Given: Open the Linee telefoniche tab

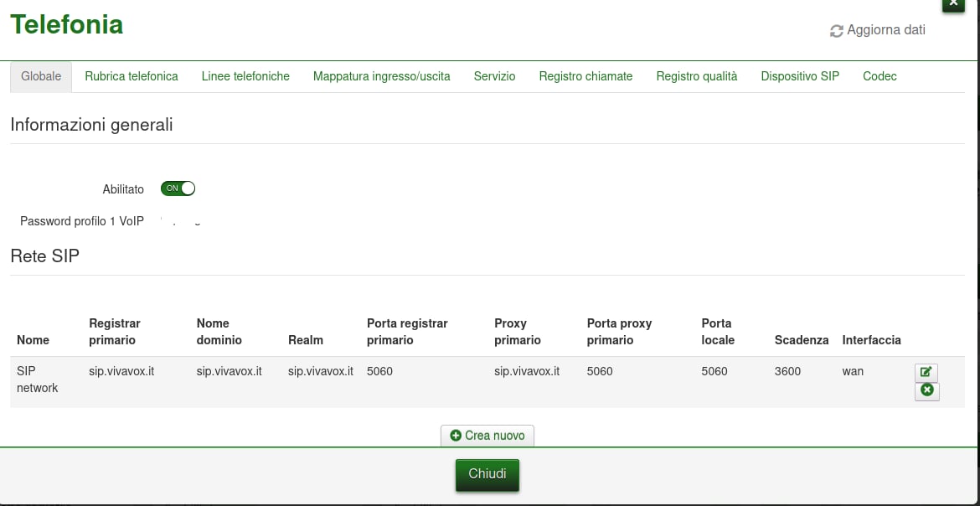Looking at the screenshot, I should (x=245, y=76).
